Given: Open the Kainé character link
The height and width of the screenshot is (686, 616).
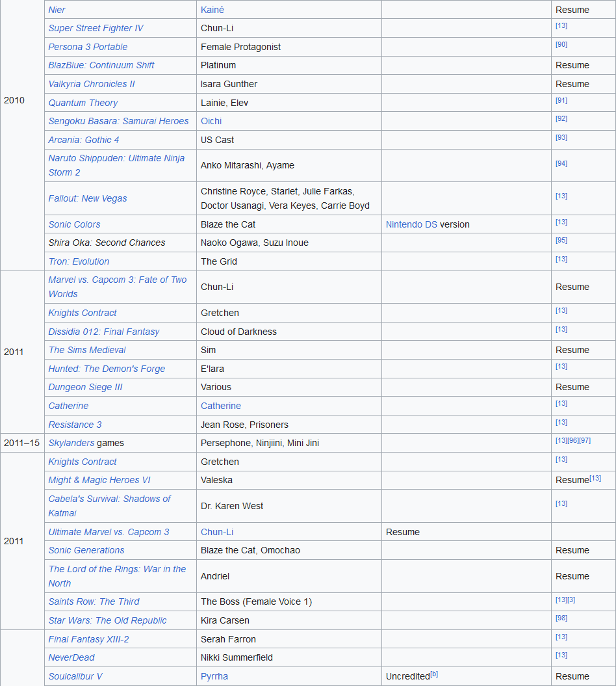Looking at the screenshot, I should 212,10.
